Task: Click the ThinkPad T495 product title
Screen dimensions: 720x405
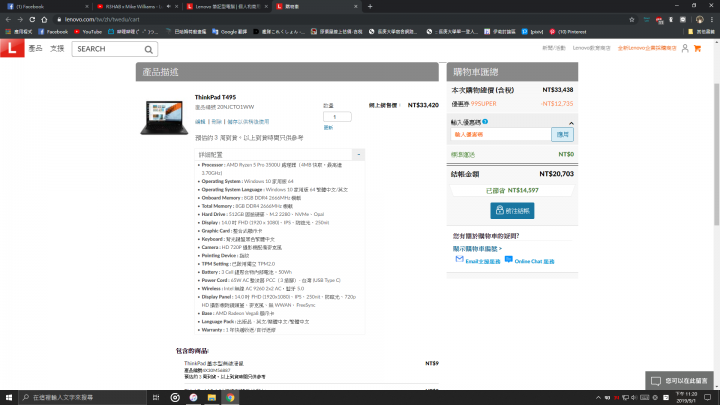Action: (215, 97)
